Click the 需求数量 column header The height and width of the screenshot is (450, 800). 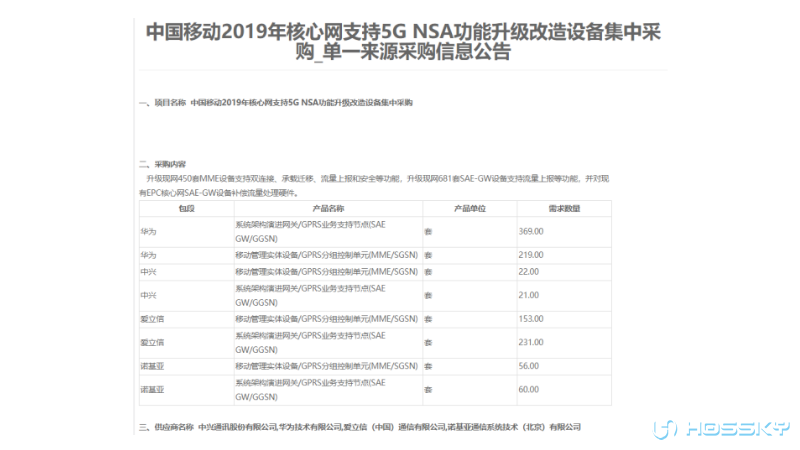[564, 209]
